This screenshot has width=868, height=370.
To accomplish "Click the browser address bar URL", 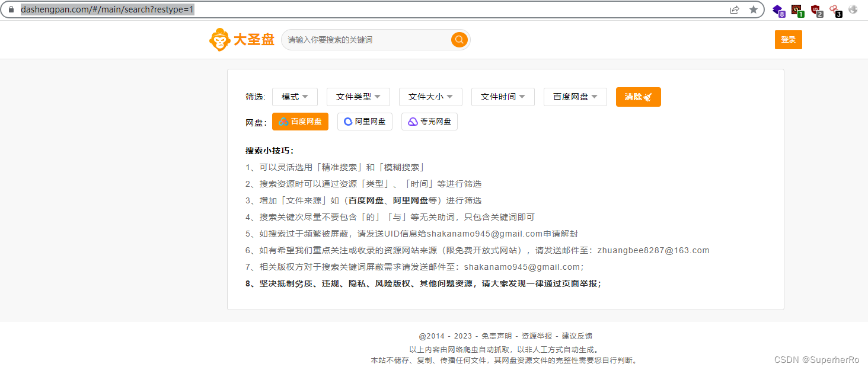I will click(x=107, y=9).
